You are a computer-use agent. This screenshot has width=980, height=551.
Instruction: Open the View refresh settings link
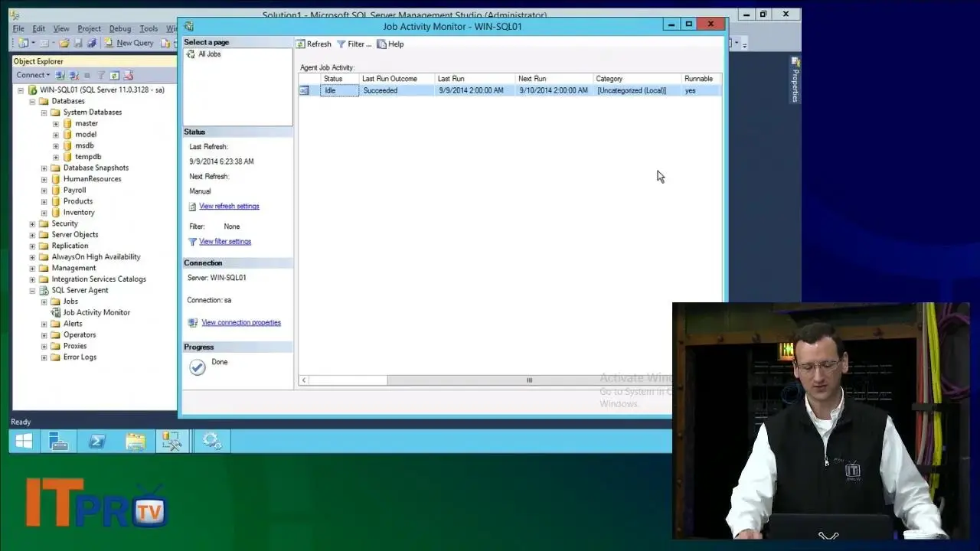point(229,207)
